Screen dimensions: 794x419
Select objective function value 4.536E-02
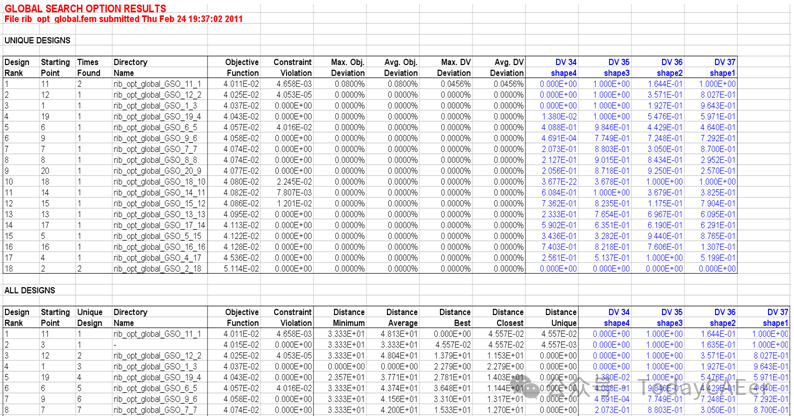tap(241, 258)
